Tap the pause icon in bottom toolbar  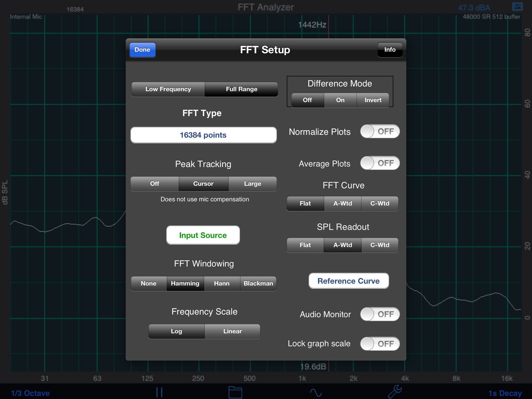tap(159, 392)
